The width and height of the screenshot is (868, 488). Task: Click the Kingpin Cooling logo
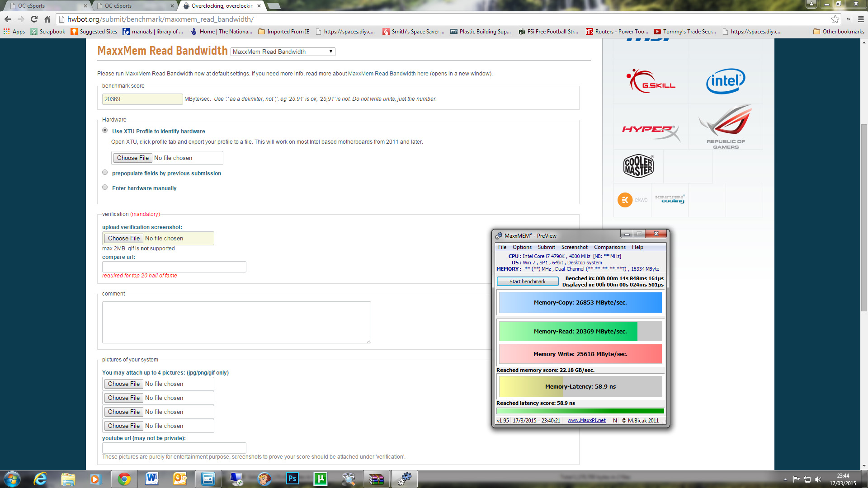670,199
